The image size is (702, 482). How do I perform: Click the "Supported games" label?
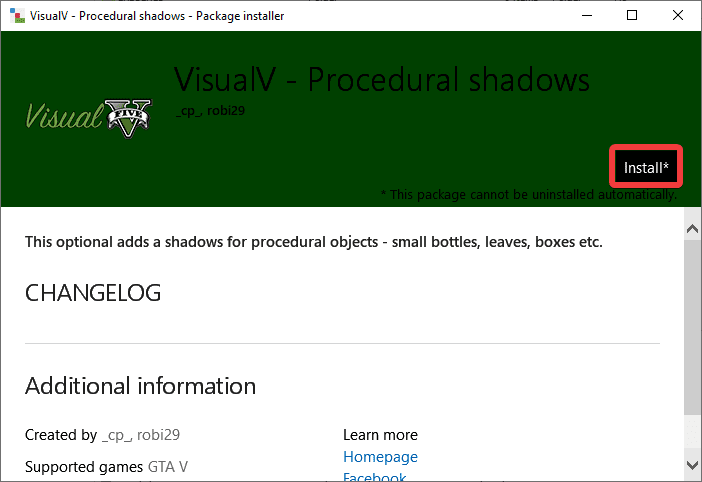84,466
